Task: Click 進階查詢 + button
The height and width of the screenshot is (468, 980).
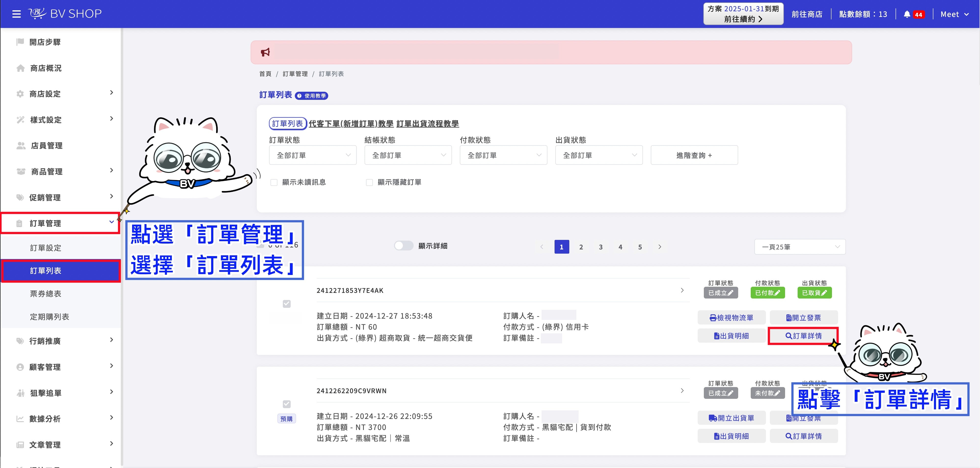Action: click(694, 155)
